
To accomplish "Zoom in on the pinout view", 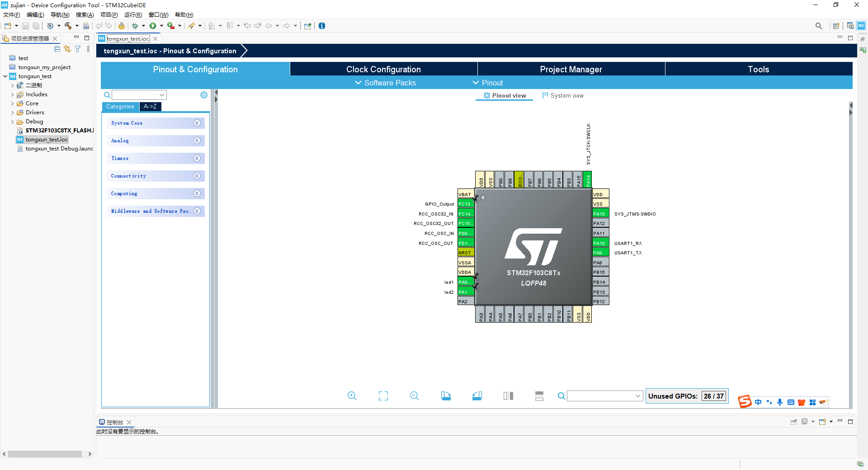I will point(352,396).
